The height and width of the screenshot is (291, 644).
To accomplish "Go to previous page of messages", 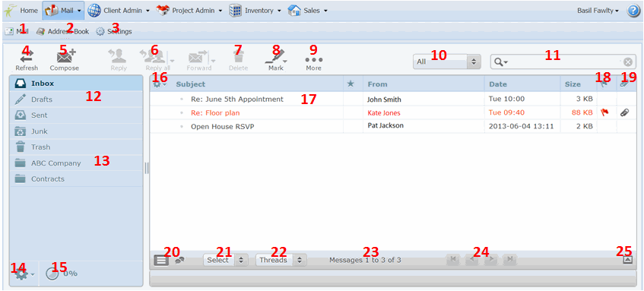I will [472, 259].
